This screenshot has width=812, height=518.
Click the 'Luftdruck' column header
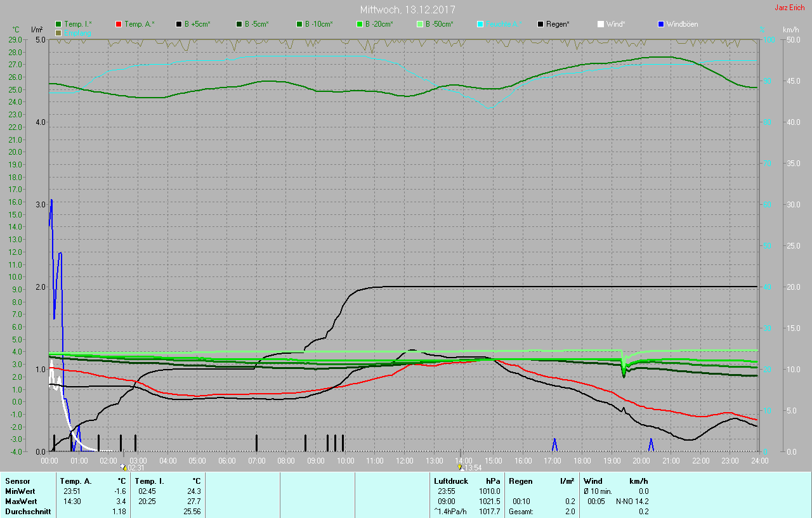451,481
